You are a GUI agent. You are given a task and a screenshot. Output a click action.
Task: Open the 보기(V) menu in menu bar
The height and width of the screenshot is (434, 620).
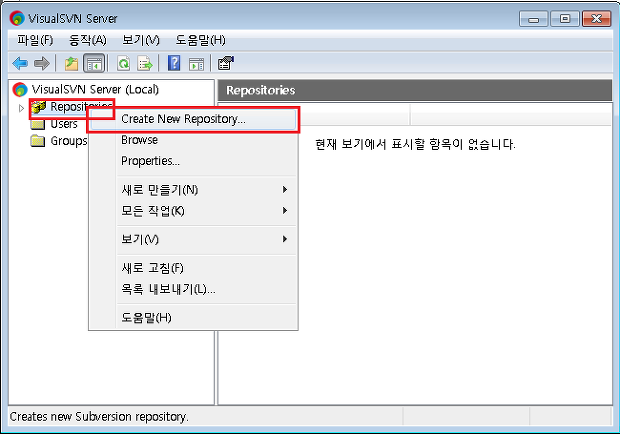(x=141, y=40)
